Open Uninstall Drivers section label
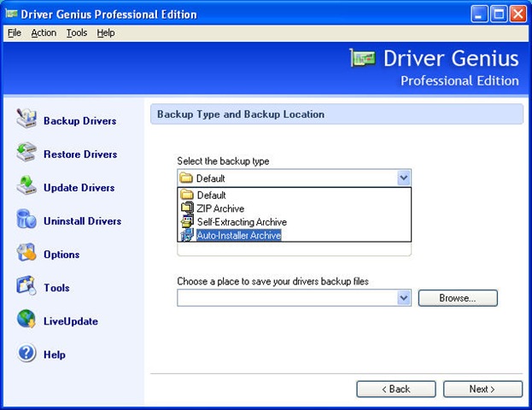Screen dimensions: 532x410 83,221
